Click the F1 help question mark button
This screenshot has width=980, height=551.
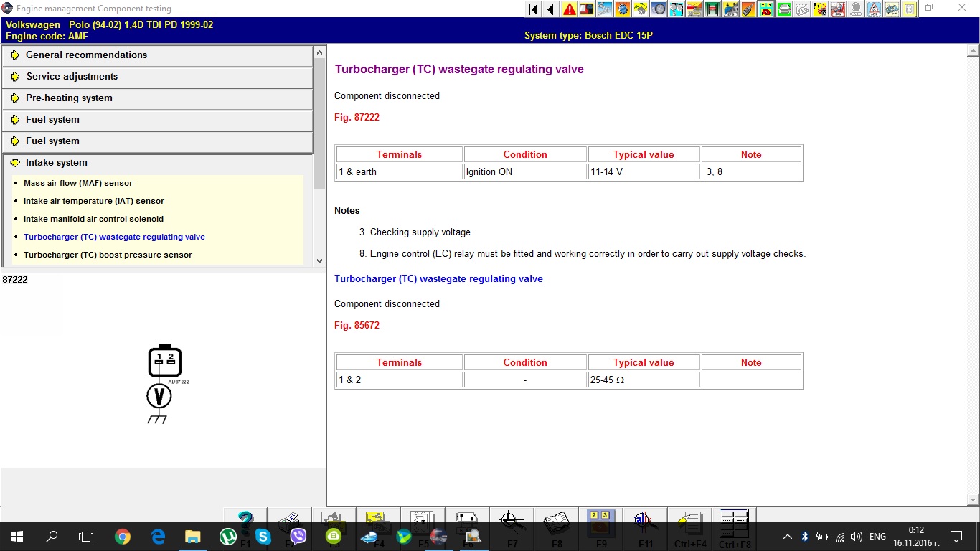[245, 526]
